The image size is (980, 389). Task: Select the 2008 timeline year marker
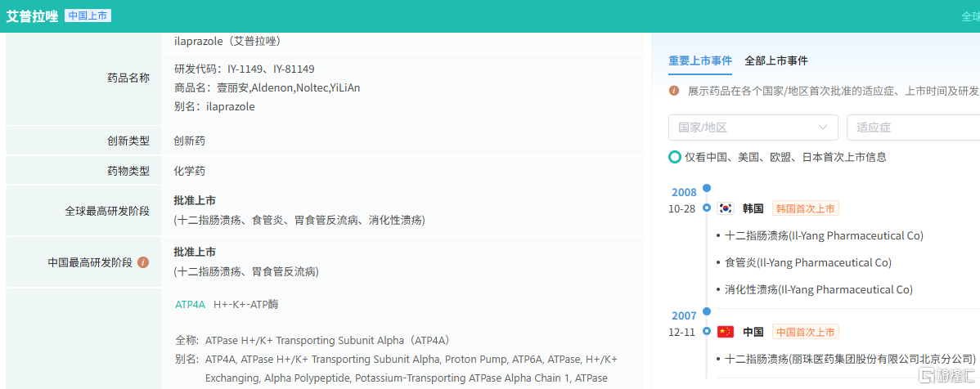point(684,192)
